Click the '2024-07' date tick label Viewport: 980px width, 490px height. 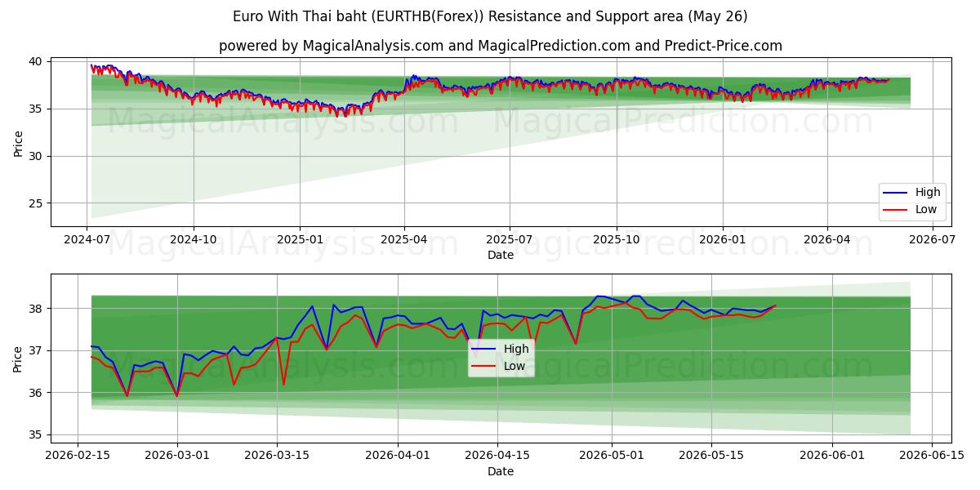[87, 240]
